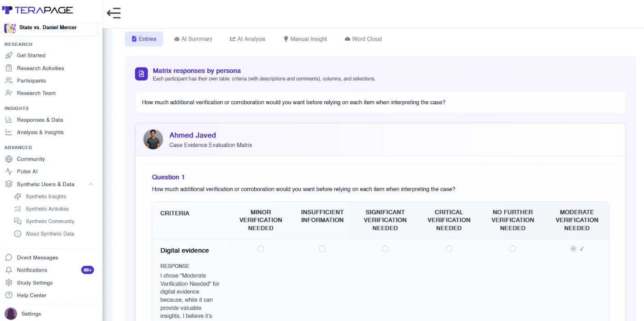
Task: Click the Participants people icon
Action: [x=9, y=80]
